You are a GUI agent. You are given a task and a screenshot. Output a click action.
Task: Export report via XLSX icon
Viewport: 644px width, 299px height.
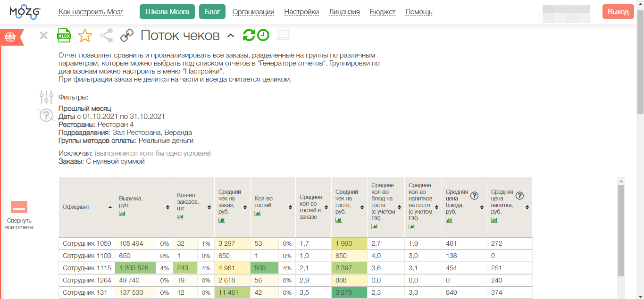[x=64, y=35]
